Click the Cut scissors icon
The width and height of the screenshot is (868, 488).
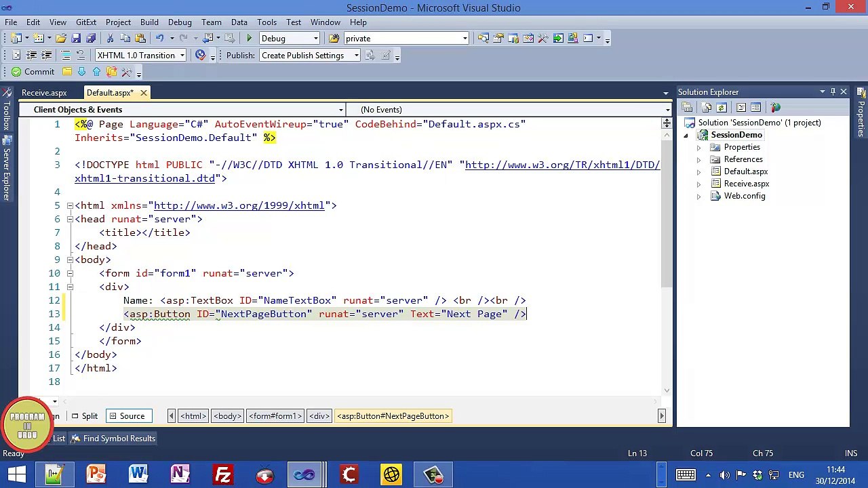point(110,39)
